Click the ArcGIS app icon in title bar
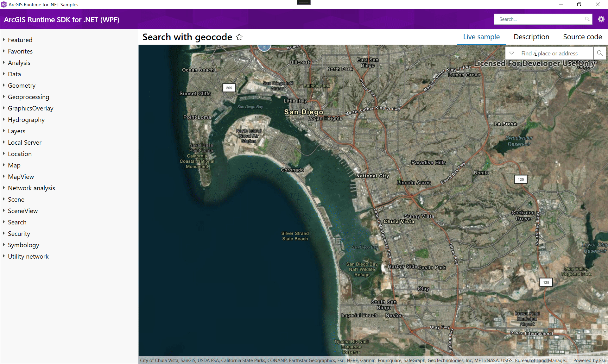Viewport: 608px width, 364px height. [x=4, y=4]
